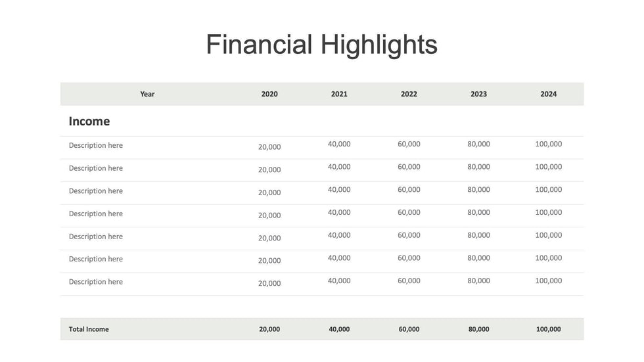Select the Total Income row label

coord(89,329)
